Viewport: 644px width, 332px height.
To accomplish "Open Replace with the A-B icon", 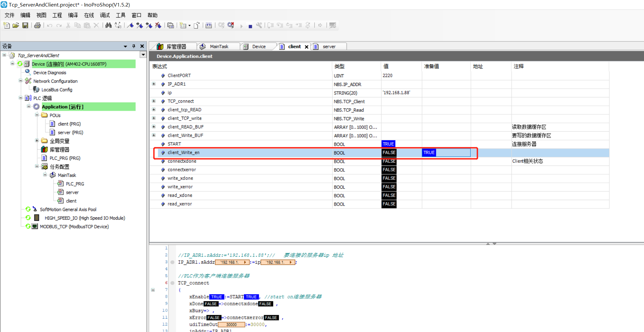I will point(118,25).
